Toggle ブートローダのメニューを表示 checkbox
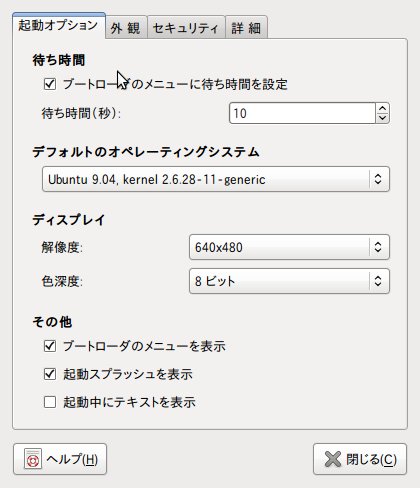Screen dimensions: 420x488 point(50,346)
